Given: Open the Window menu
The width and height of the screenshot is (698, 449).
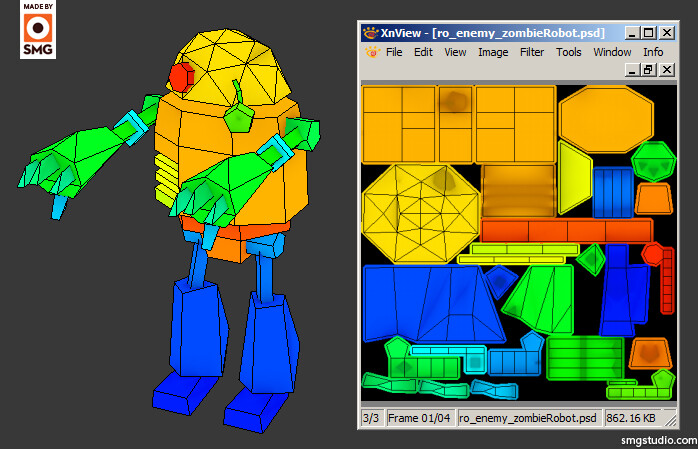Looking at the screenshot, I should 612,52.
